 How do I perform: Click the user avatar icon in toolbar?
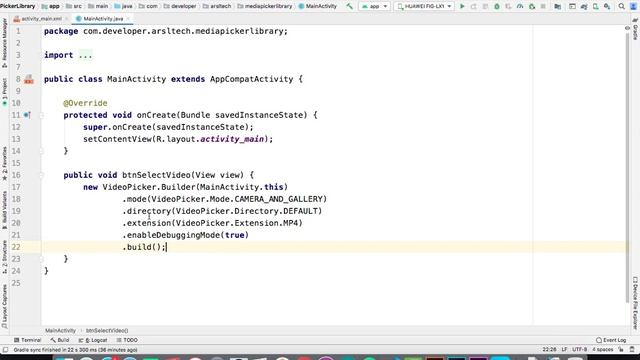(633, 6)
